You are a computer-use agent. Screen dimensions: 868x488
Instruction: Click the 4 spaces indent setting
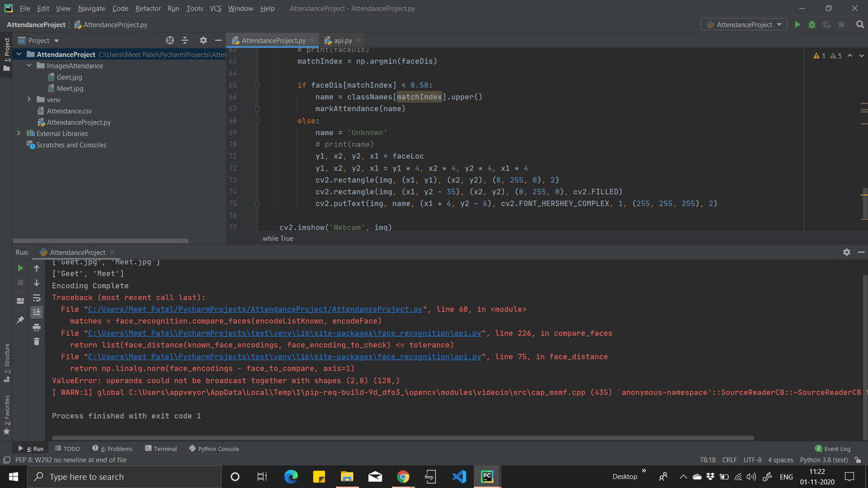(781, 460)
